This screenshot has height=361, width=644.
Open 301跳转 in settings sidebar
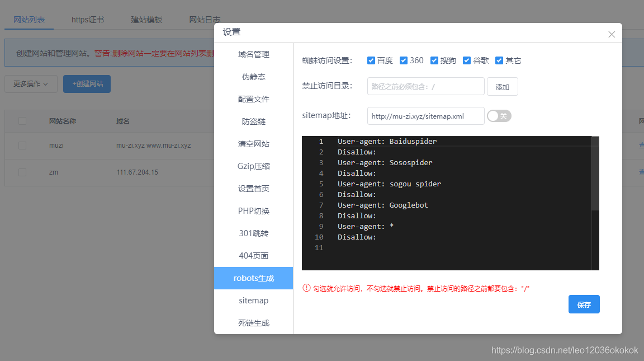click(x=253, y=233)
